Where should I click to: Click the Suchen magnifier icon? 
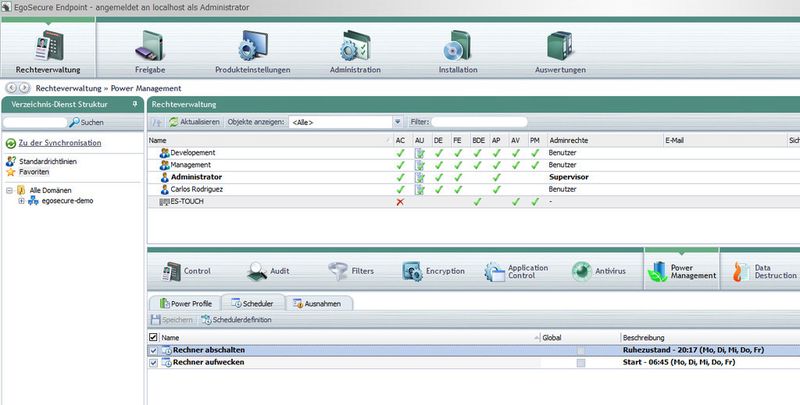point(74,122)
